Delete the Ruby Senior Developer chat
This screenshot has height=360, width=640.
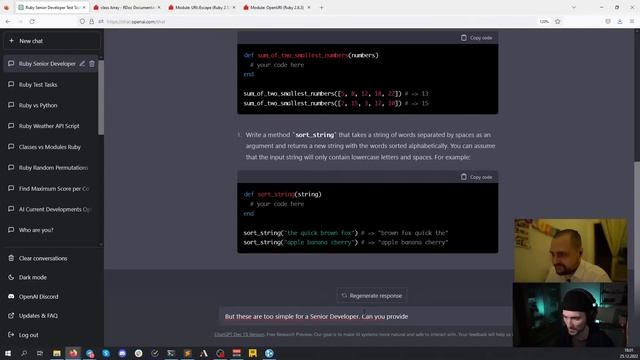click(x=92, y=64)
